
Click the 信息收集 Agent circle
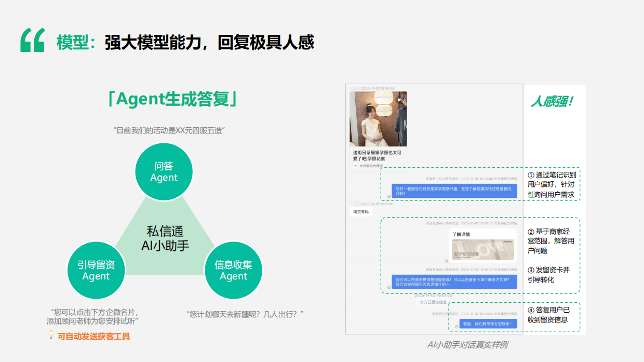click(233, 270)
